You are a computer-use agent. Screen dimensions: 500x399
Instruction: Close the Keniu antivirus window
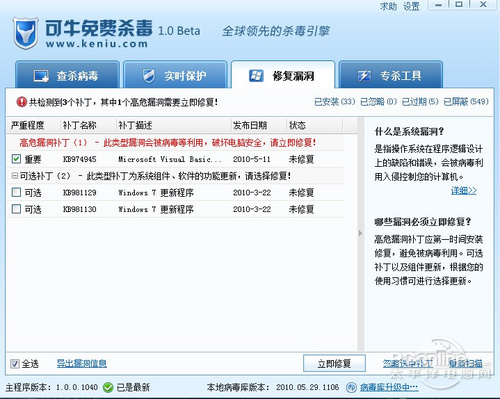click(x=483, y=5)
